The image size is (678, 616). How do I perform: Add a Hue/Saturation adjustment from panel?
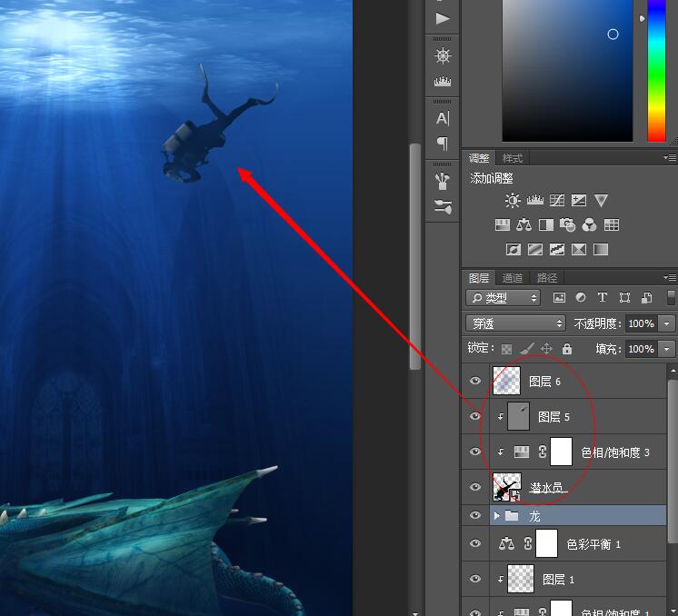click(502, 224)
